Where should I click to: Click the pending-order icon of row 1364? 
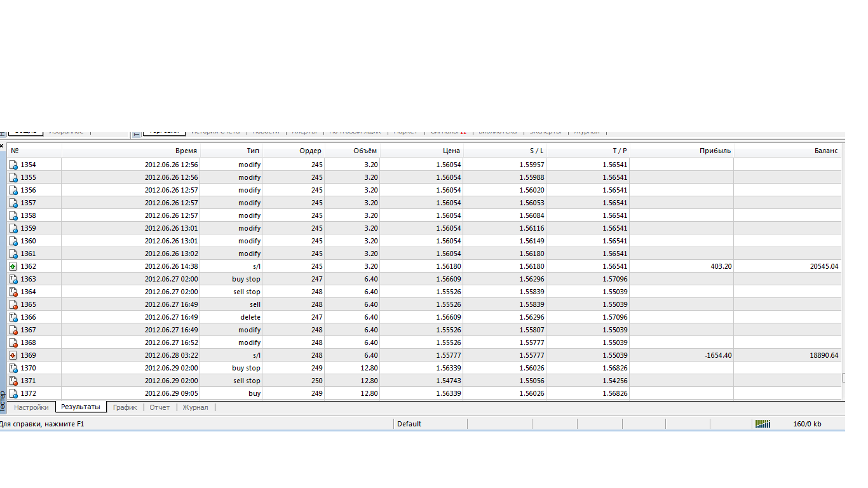tap(13, 292)
